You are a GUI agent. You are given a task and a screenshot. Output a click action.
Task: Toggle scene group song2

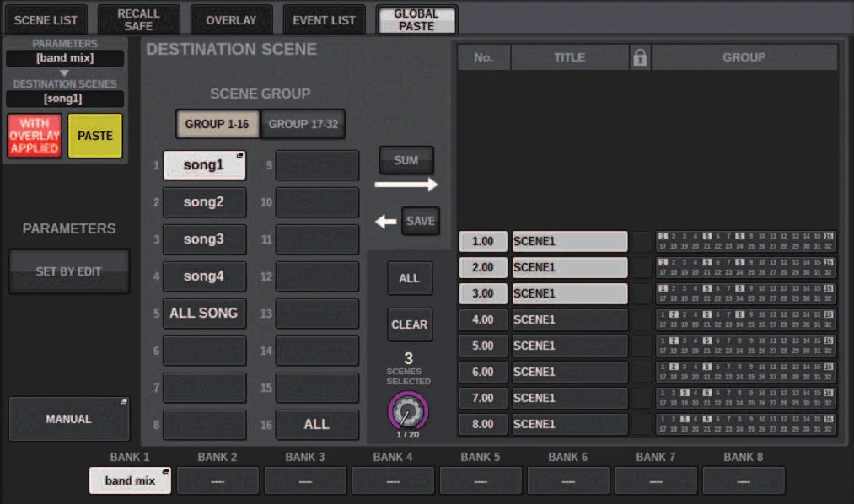click(x=204, y=202)
